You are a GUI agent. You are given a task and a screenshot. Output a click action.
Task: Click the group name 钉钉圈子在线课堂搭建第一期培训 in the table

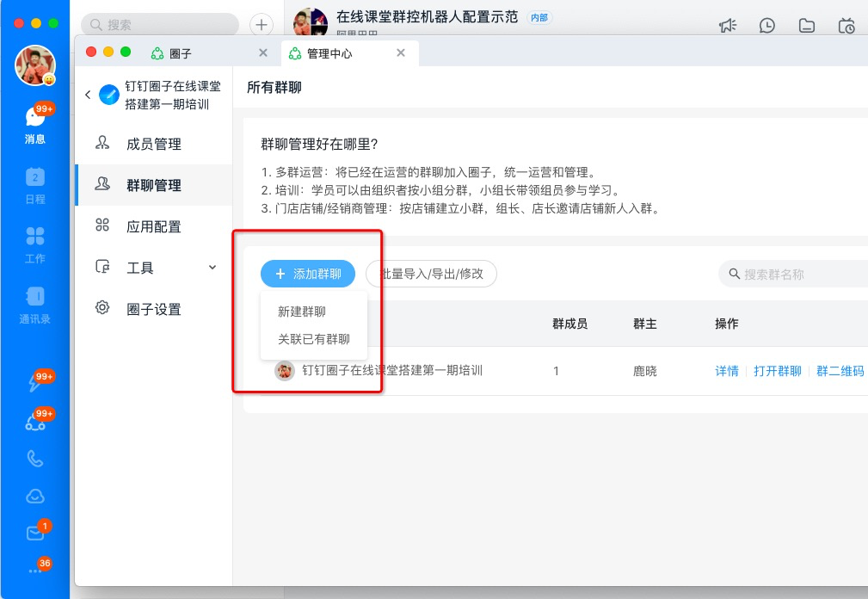pos(392,370)
